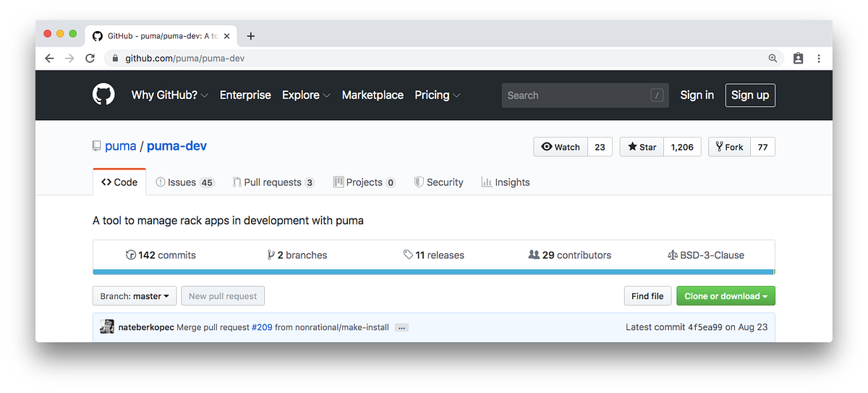Click the Sign up button
Screen dimensions: 868x393
(x=750, y=95)
